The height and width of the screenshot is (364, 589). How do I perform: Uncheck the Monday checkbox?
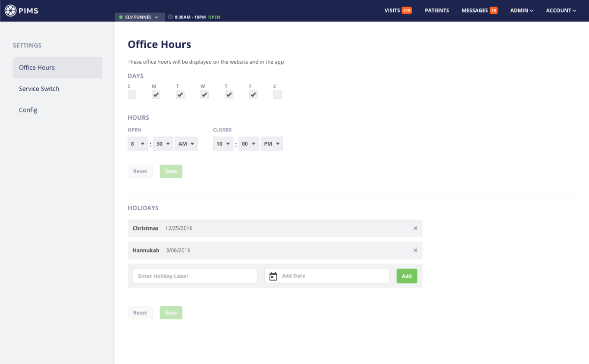click(x=156, y=95)
